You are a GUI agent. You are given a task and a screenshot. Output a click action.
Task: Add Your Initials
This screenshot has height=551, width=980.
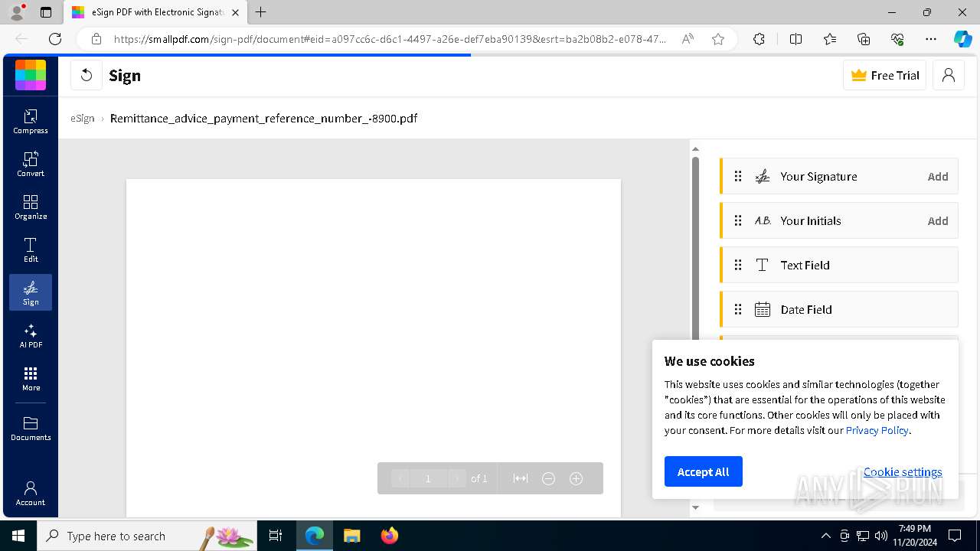pos(938,221)
